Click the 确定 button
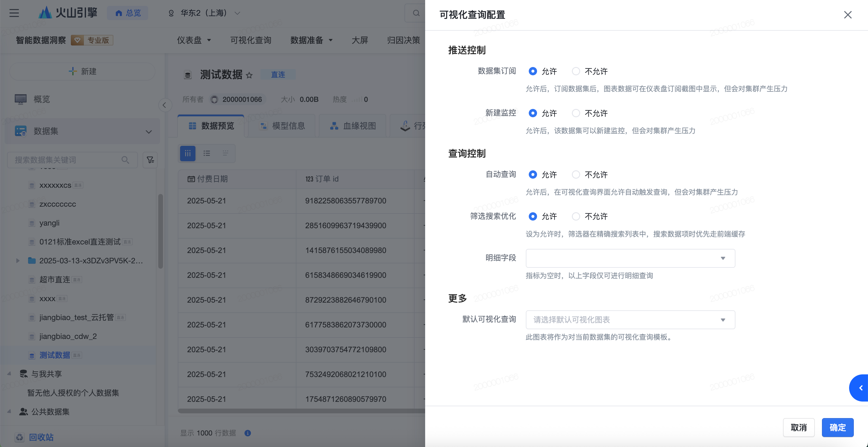This screenshot has width=868, height=447. coord(837,428)
